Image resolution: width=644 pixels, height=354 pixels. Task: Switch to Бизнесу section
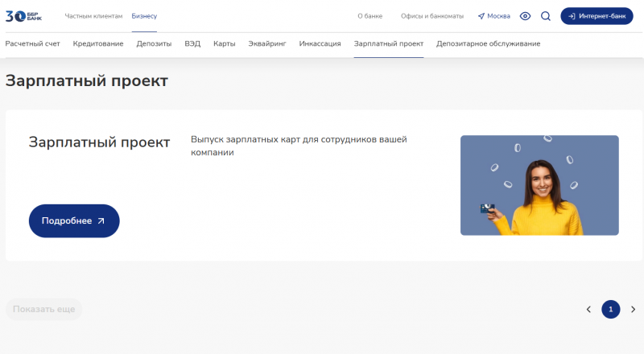pyautogui.click(x=144, y=16)
